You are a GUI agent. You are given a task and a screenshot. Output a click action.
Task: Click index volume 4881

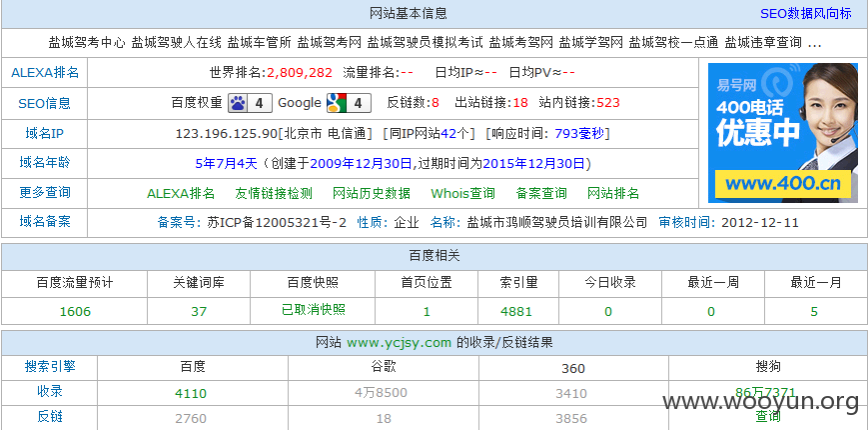(x=516, y=311)
